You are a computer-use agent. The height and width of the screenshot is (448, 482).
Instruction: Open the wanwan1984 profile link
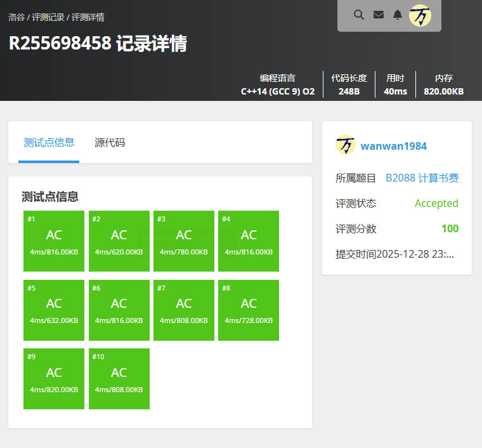point(393,146)
